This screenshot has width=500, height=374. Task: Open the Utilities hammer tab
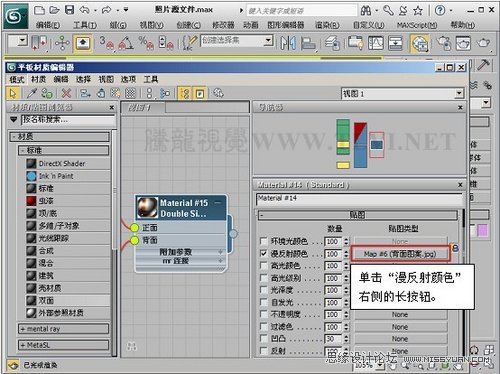pos(483,65)
